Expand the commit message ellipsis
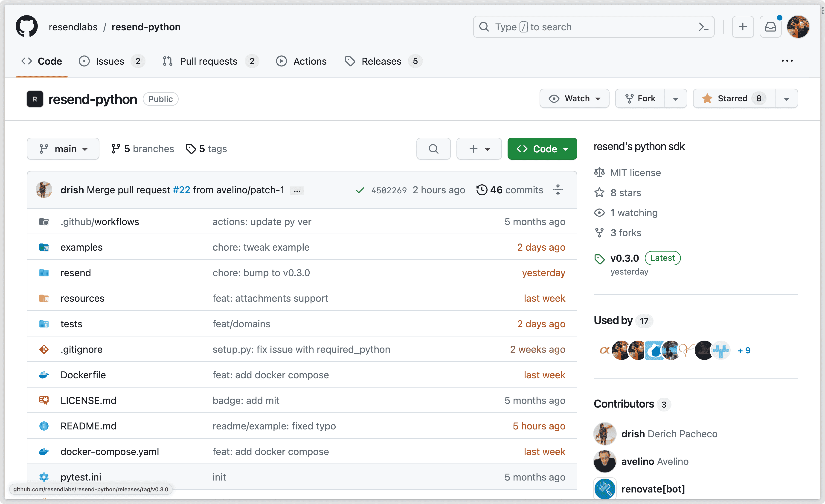Screen dimensions: 825x504 coord(297,190)
